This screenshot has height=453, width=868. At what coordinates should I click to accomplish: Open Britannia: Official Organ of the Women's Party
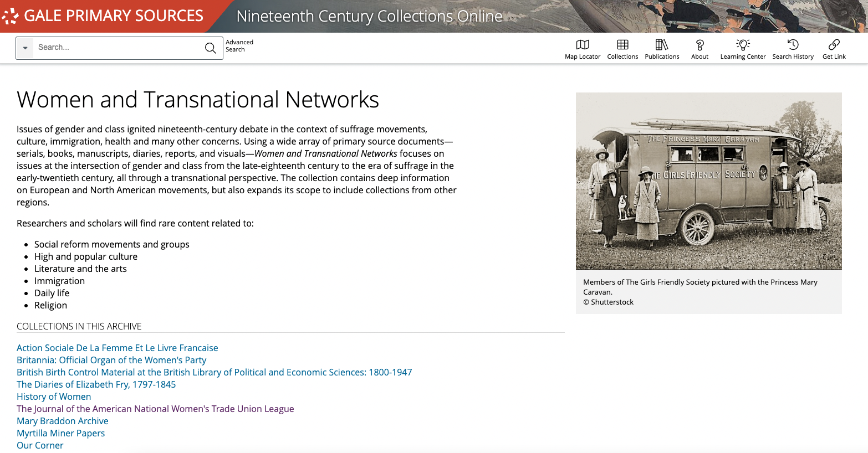pos(111,360)
